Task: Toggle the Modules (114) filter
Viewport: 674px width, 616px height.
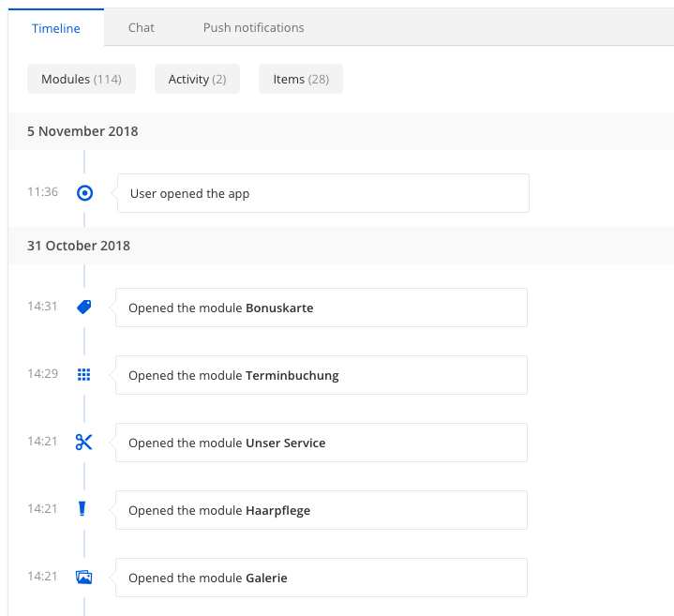Action: [82, 79]
